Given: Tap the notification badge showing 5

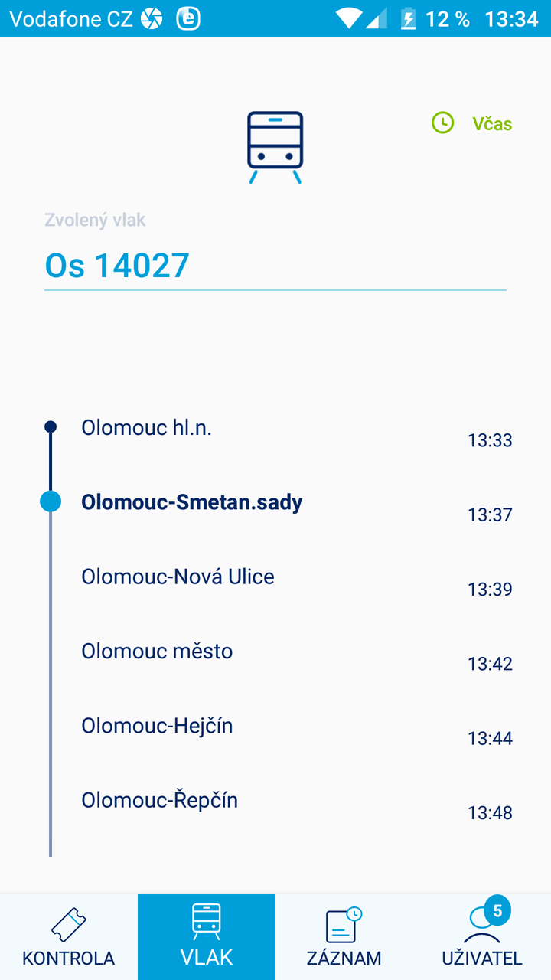Looking at the screenshot, I should click(497, 911).
